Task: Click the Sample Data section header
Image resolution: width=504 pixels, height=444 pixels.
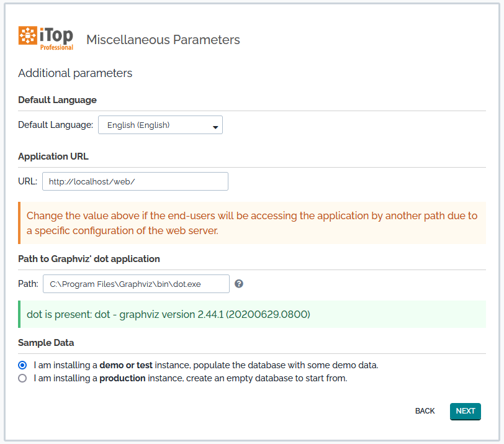Action: pos(46,343)
